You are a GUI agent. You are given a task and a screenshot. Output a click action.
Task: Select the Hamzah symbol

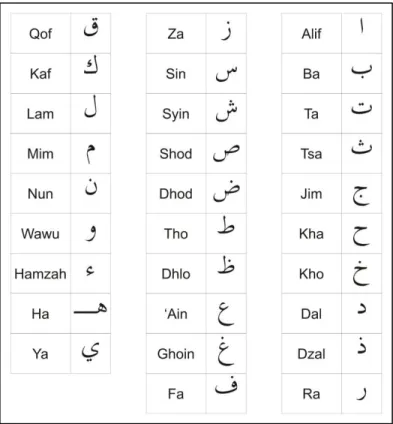[90, 272]
